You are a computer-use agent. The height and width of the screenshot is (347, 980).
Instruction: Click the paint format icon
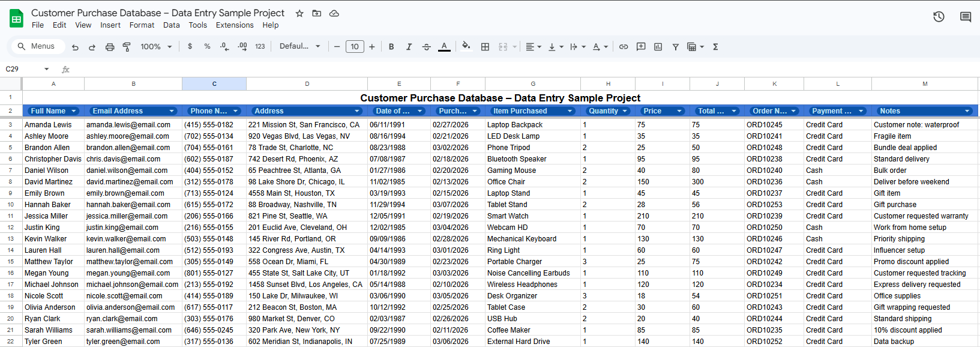pyautogui.click(x=127, y=47)
